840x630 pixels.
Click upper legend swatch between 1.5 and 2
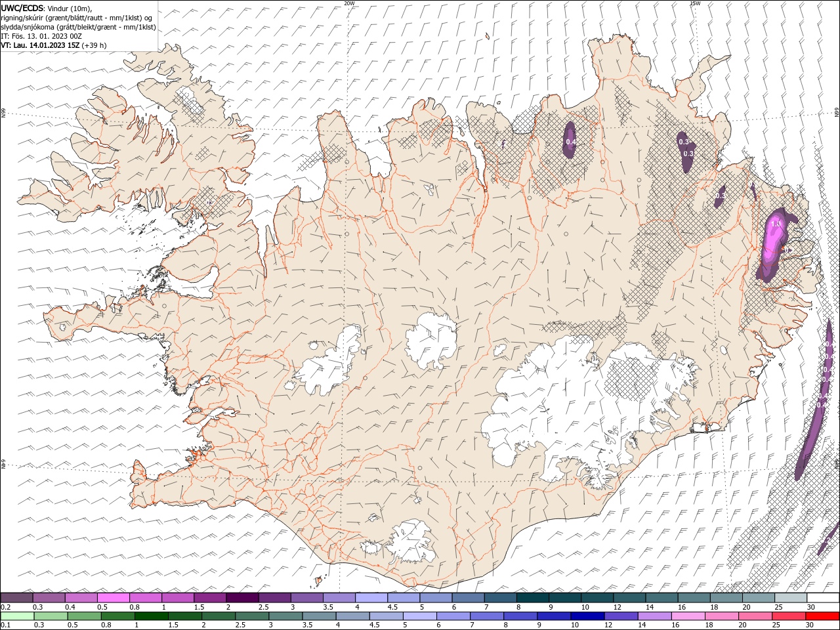pyautogui.click(x=209, y=598)
